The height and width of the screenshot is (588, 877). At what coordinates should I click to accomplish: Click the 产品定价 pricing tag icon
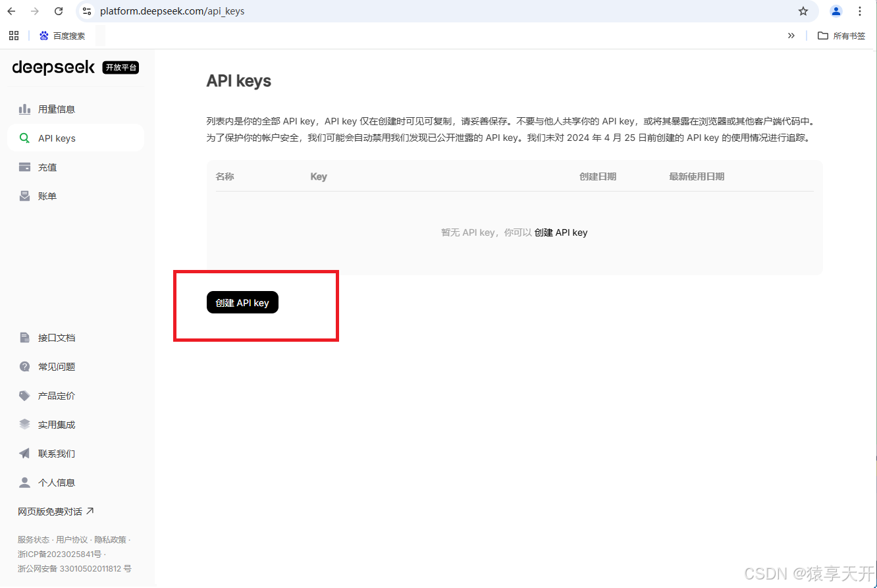tap(24, 395)
